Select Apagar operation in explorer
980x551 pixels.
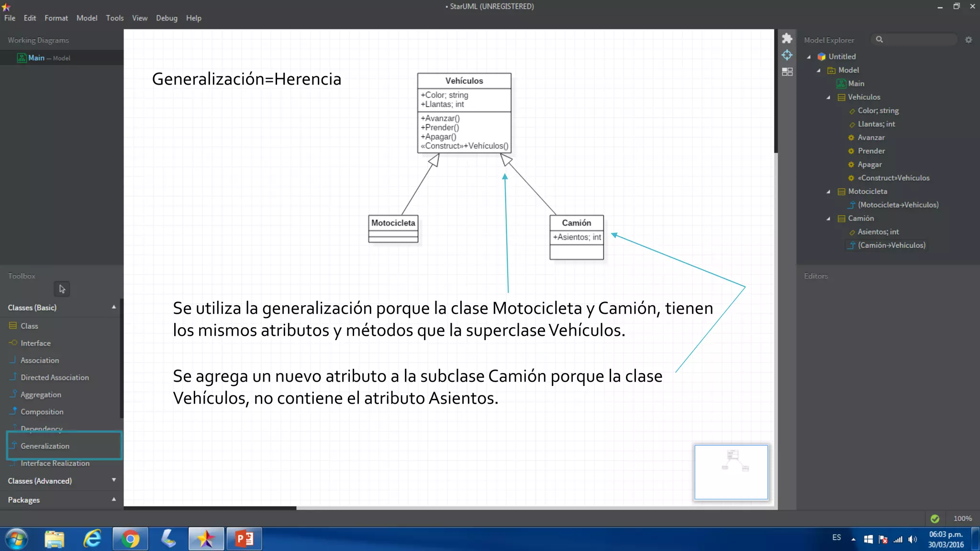(865, 165)
